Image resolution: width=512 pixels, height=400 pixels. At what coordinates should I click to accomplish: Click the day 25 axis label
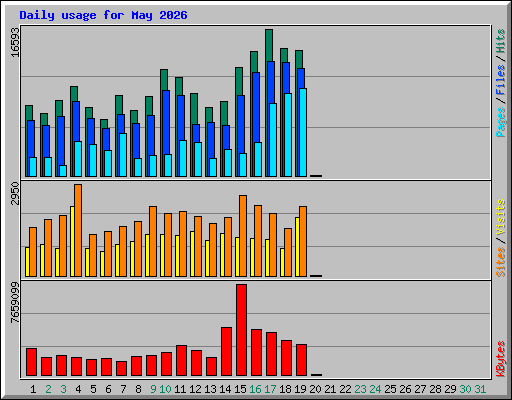[x=390, y=389]
